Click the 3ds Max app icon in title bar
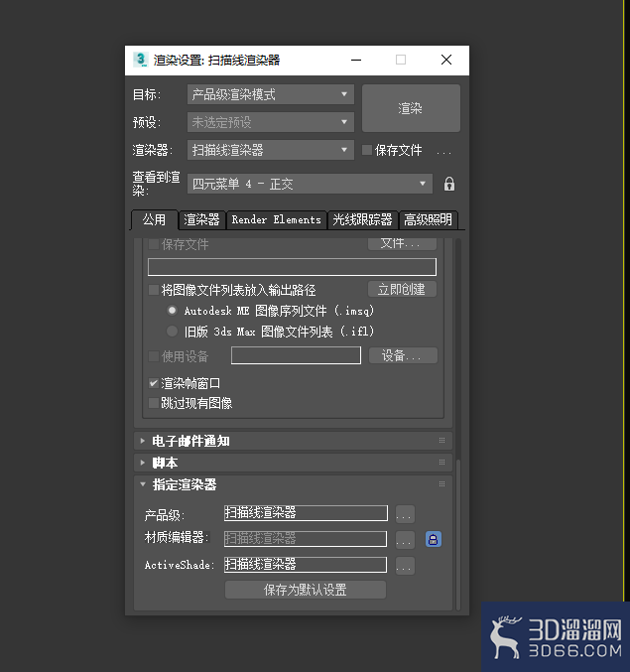Viewport: 630px width, 672px height. click(141, 60)
